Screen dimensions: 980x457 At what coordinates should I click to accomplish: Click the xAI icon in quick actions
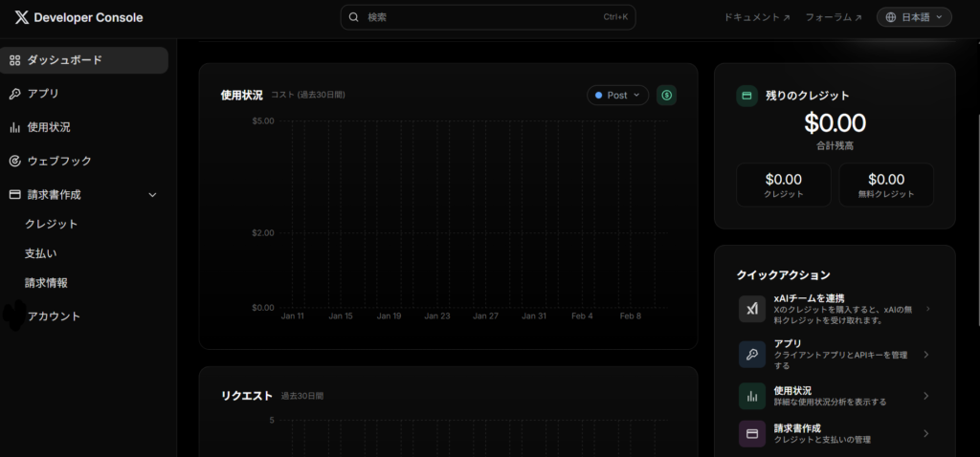(751, 309)
